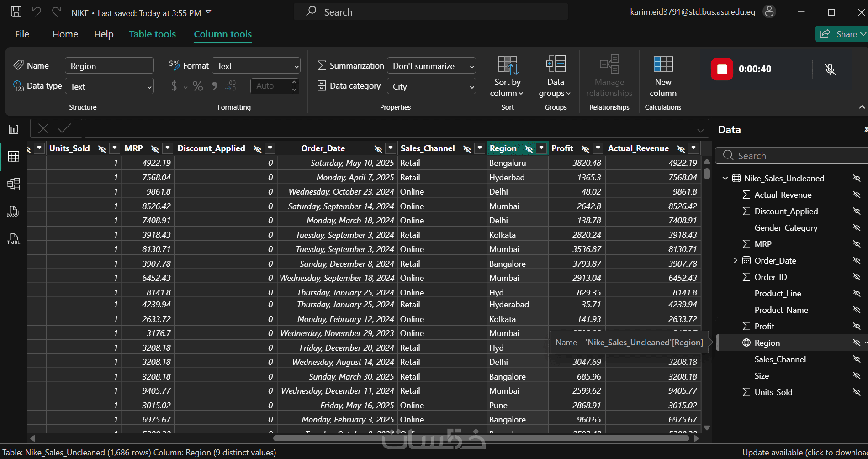Stop the screen recording
This screenshot has width=868, height=459.
pyautogui.click(x=722, y=69)
